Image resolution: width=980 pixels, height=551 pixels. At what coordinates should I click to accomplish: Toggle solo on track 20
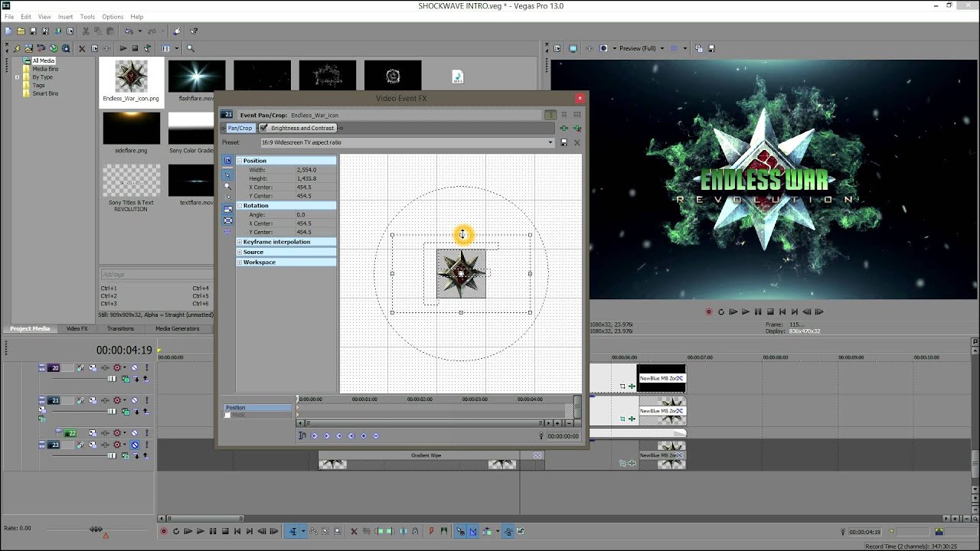[x=147, y=367]
